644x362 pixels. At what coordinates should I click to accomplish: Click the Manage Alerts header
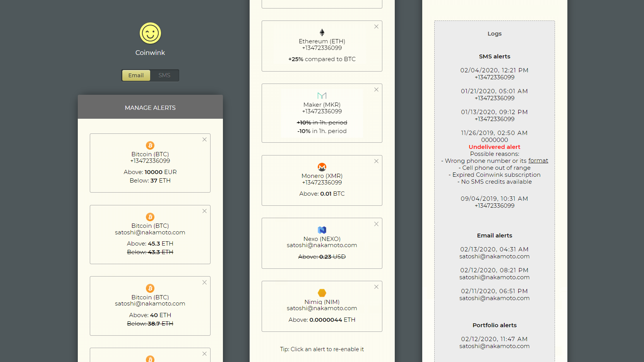[x=150, y=108]
